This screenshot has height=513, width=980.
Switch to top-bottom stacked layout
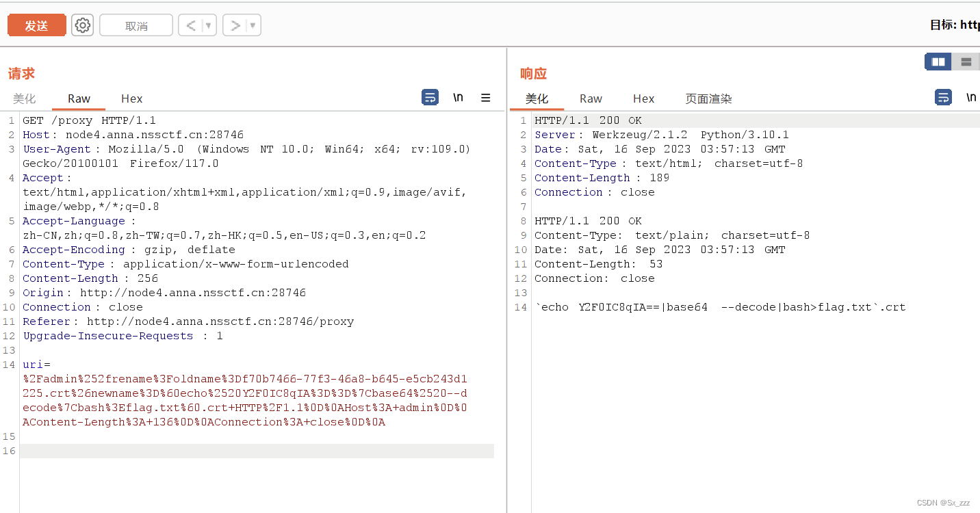tap(966, 62)
